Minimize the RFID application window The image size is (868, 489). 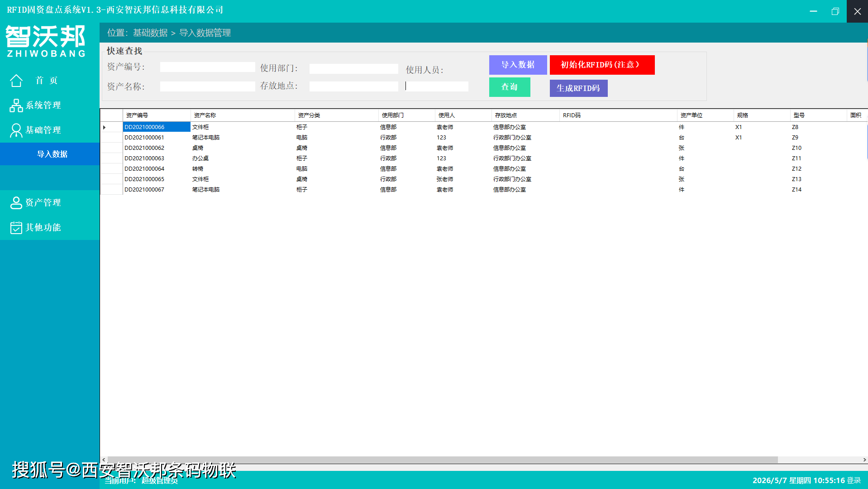[x=813, y=11]
